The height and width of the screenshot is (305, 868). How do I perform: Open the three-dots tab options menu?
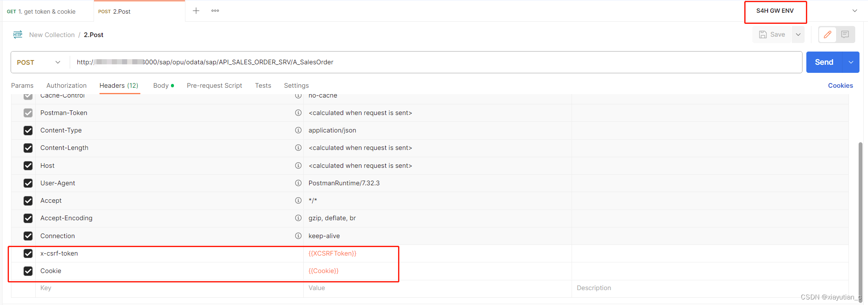[x=215, y=11]
